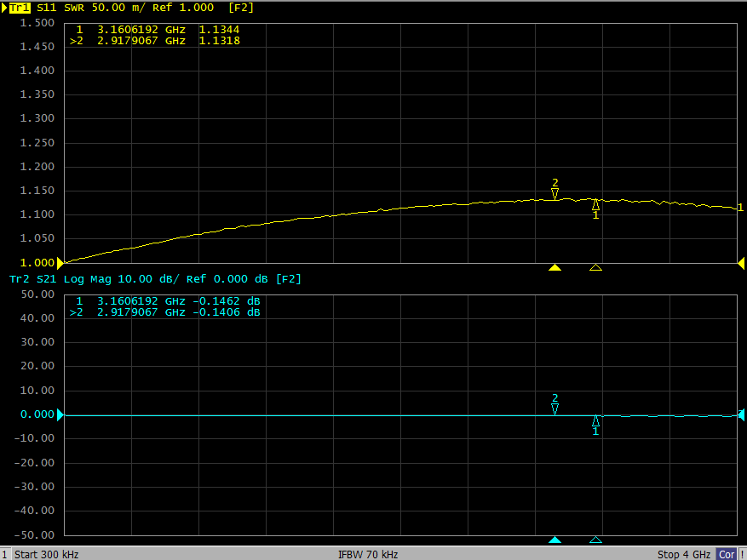The width and height of the screenshot is (747, 560).
Task: Click marker 2 triangle on the yellow SWR trace
Action: (x=555, y=194)
